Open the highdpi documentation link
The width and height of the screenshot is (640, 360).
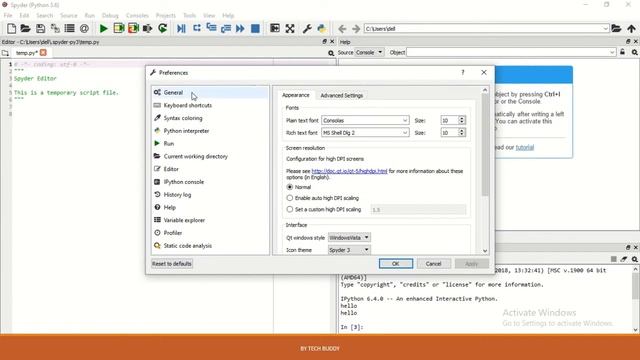click(x=349, y=171)
